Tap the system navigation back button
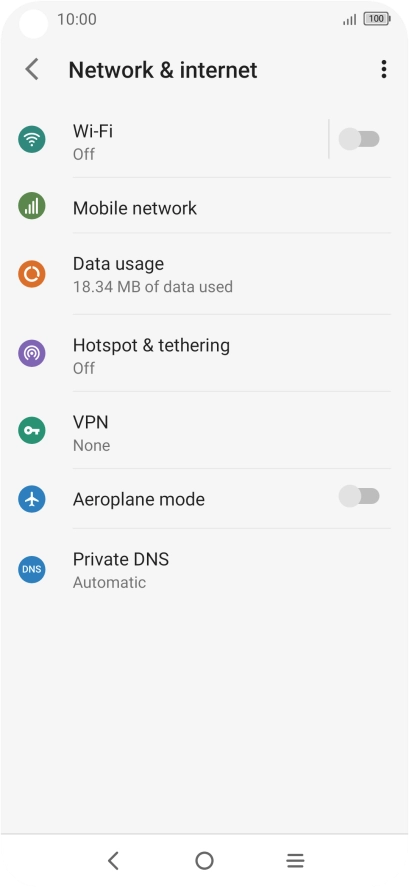Screen dimensions: 409x888 (113, 861)
